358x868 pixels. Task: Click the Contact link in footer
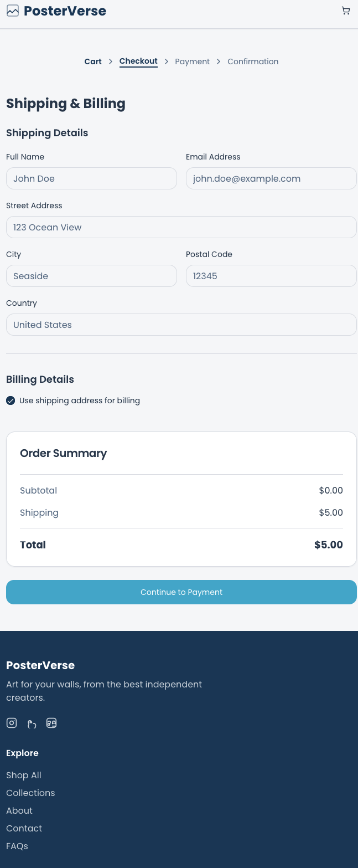tap(24, 828)
